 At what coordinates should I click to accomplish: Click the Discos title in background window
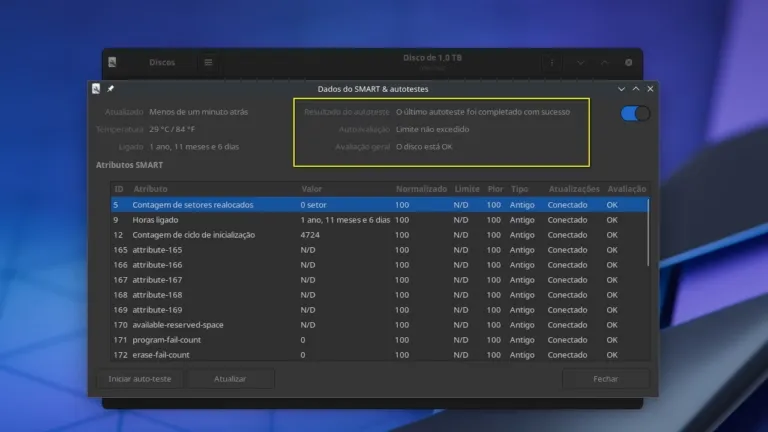point(162,62)
